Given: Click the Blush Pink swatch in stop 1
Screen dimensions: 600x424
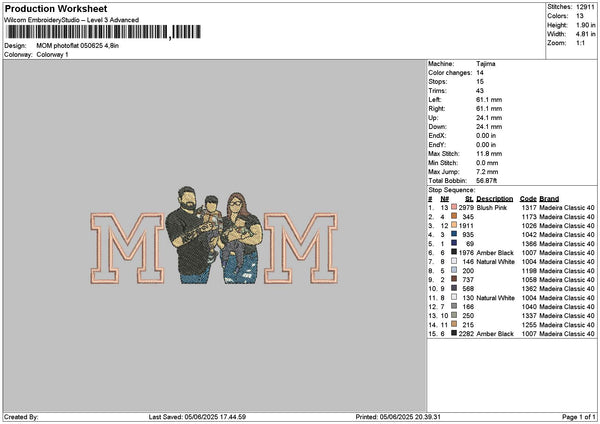Looking at the screenshot, I should [454, 207].
